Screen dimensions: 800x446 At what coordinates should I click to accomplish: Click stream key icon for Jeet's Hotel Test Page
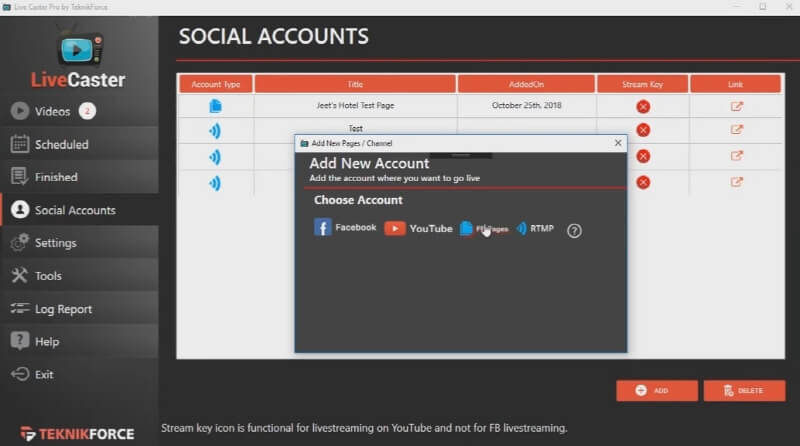click(x=643, y=107)
